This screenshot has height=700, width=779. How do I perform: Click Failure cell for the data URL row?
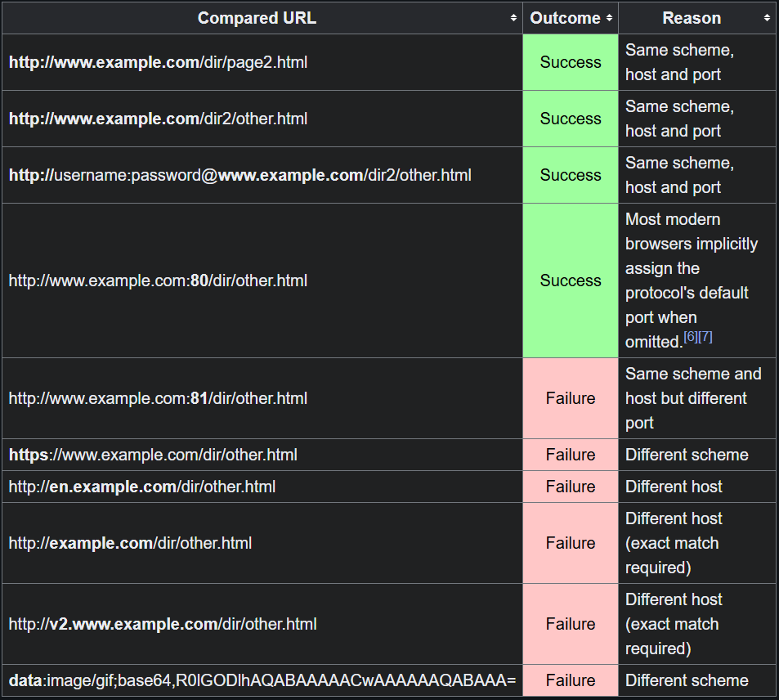pyautogui.click(x=571, y=680)
